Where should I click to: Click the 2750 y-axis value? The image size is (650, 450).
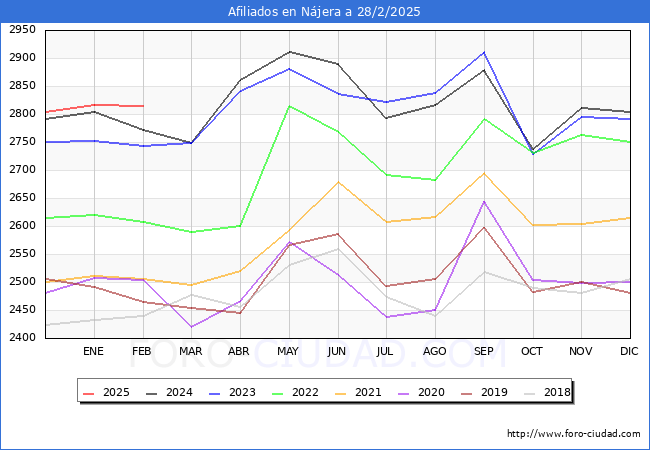[22, 142]
